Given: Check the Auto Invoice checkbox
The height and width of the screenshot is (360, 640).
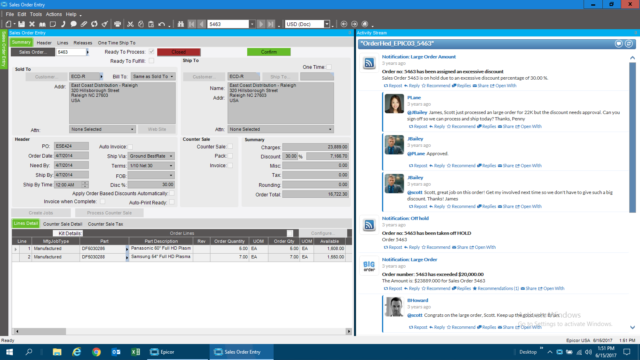Looking at the screenshot, I should pyautogui.click(x=130, y=147).
